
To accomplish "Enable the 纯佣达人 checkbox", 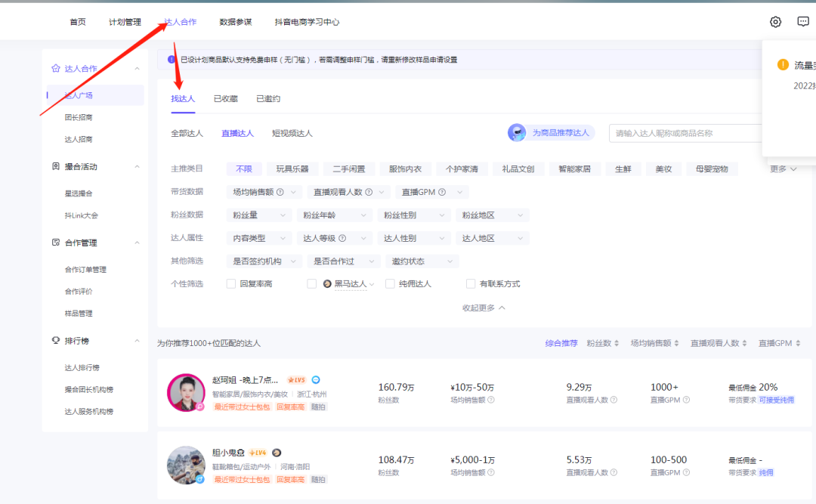I will [390, 284].
